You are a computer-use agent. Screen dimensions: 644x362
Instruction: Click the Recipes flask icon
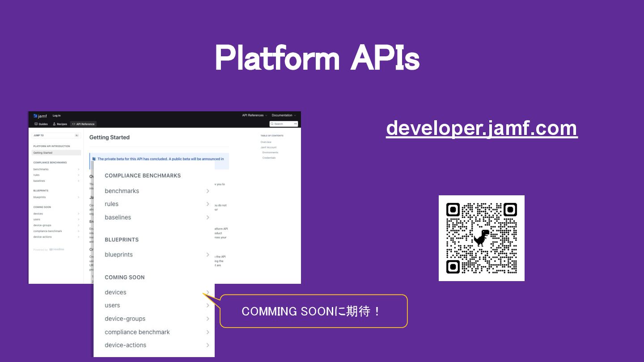coord(55,124)
